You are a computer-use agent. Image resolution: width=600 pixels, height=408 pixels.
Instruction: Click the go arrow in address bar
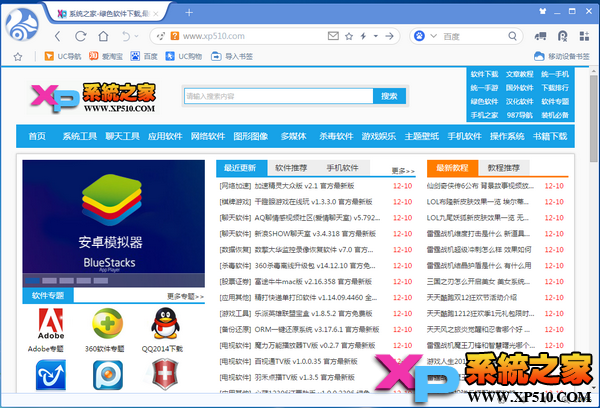(390, 36)
